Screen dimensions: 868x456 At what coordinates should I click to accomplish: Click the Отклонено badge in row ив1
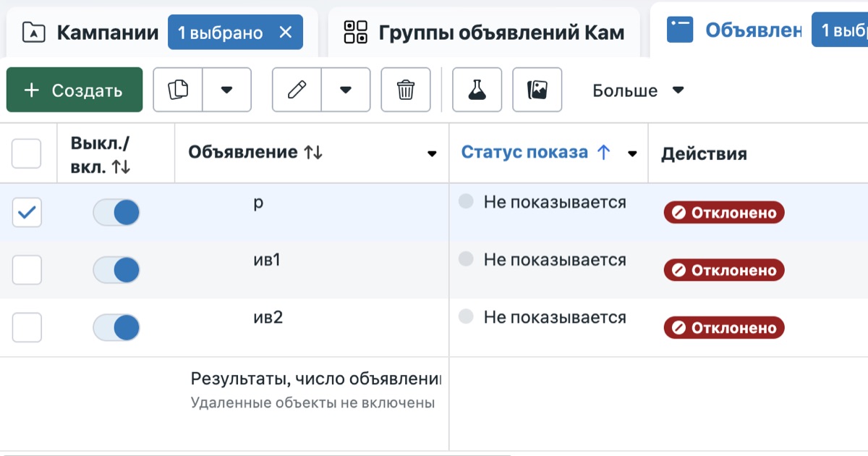(x=724, y=270)
